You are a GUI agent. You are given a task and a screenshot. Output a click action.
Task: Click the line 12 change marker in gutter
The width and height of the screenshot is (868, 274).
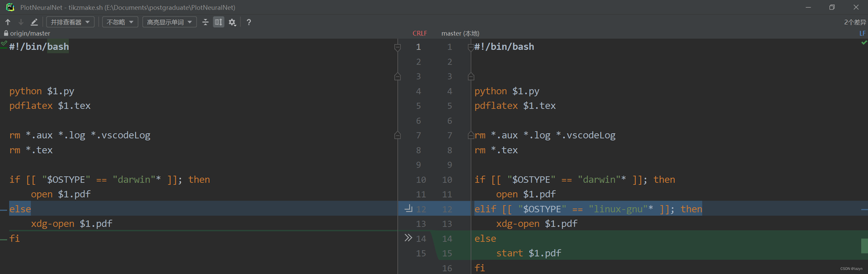[408, 209]
